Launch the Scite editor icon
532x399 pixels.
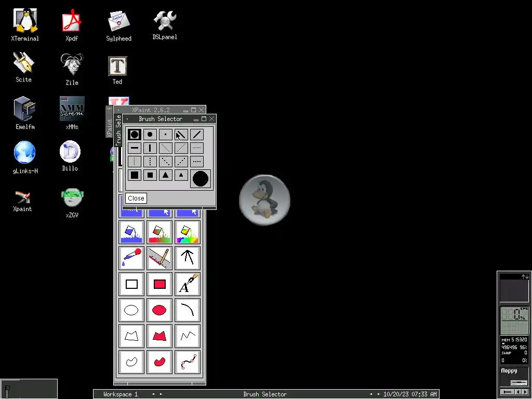pyautogui.click(x=23, y=67)
